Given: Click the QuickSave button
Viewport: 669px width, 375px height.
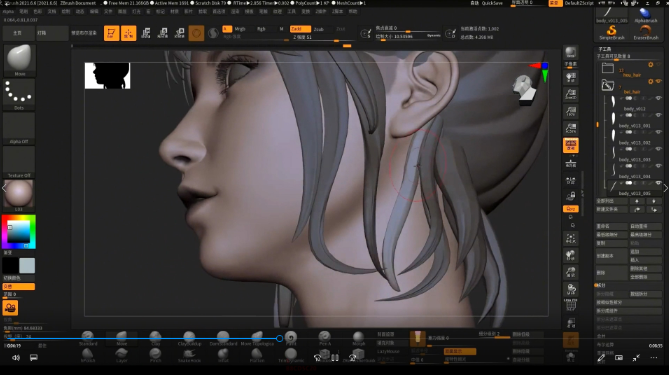Looking at the screenshot, I should [x=492, y=3].
